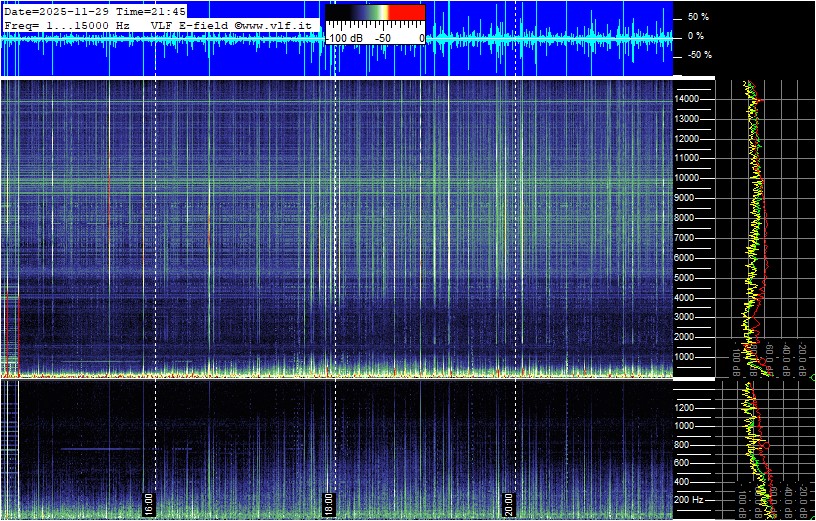Click the -100 dB color scale label
816x521 pixels.
pos(344,37)
